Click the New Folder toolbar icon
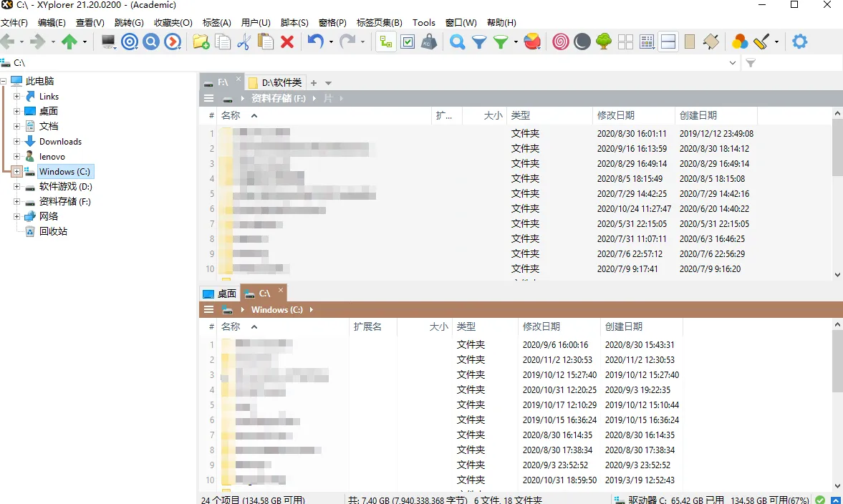The height and width of the screenshot is (504, 843). 201,42
